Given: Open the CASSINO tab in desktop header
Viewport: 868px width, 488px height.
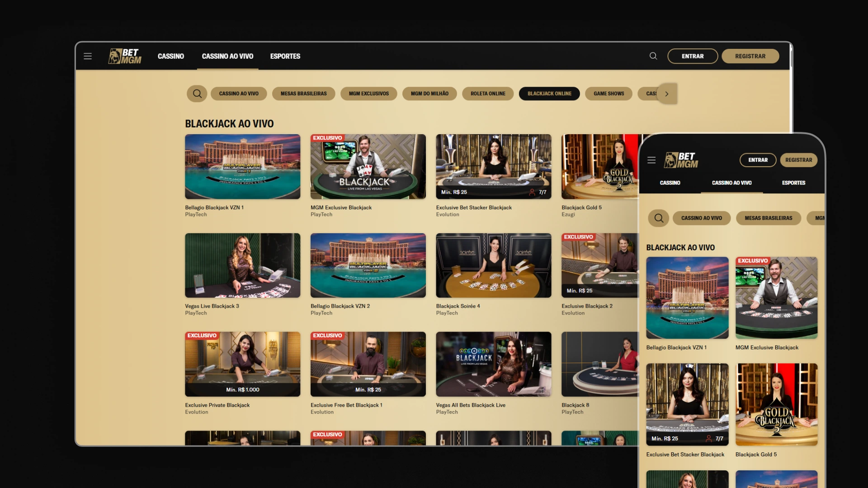Looking at the screenshot, I should (171, 56).
